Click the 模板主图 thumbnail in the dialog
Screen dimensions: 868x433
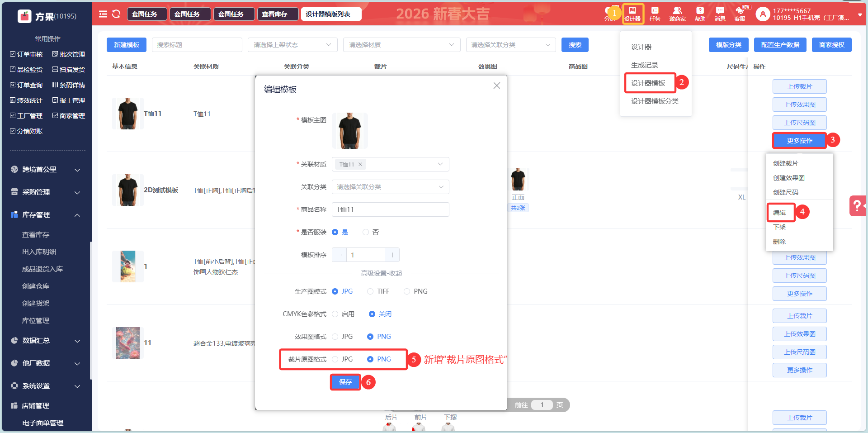click(x=350, y=131)
